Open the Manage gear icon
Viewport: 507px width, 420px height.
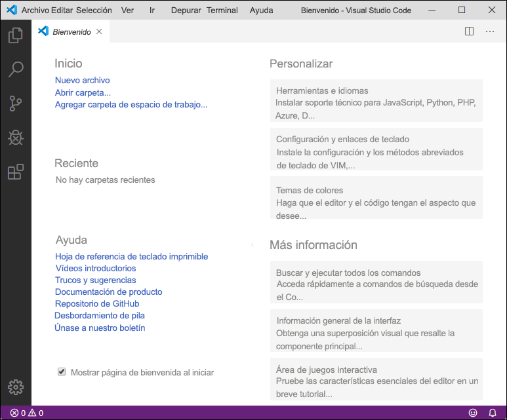pos(16,387)
